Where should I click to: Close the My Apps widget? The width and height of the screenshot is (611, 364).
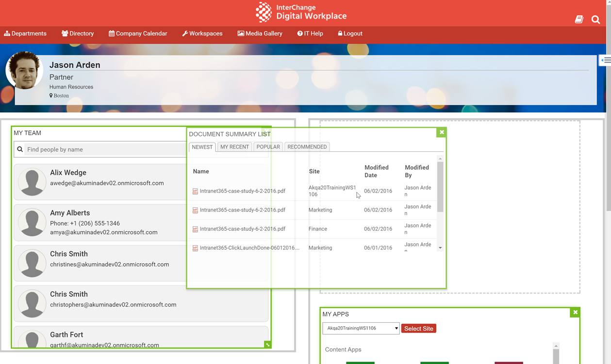click(575, 312)
